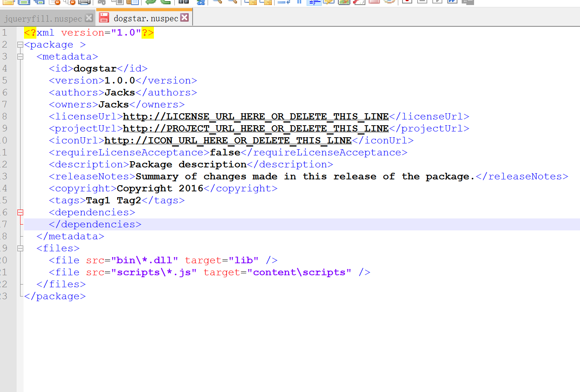Viewport: 580px width, 392px height.
Task: Click the closing package tag
Action: point(55,297)
